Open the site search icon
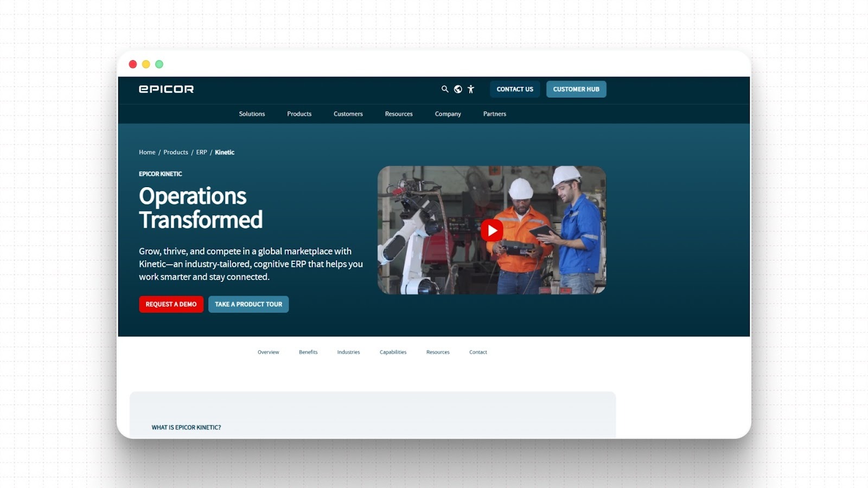The height and width of the screenshot is (488, 868). [445, 89]
